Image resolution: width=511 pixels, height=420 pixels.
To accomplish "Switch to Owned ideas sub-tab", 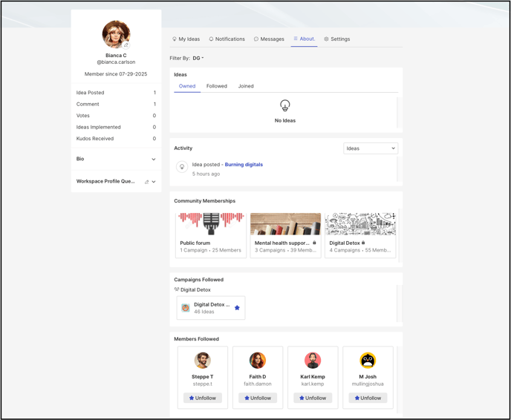I will click(x=187, y=86).
